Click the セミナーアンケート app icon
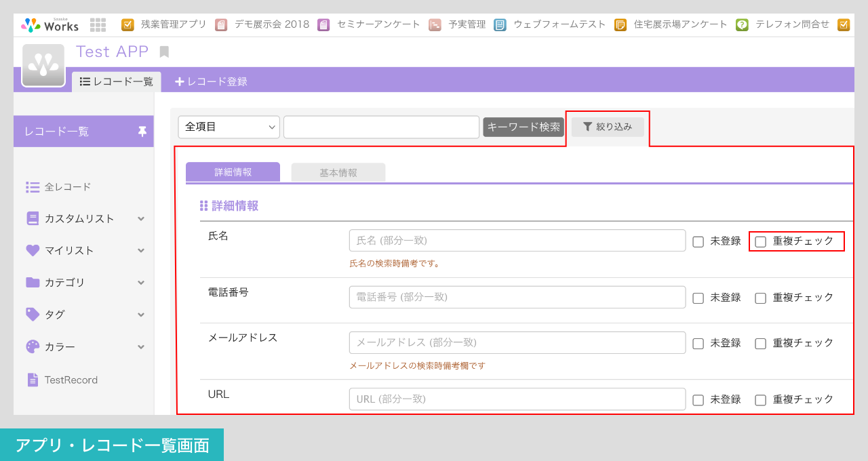The height and width of the screenshot is (461, 868). point(323,25)
